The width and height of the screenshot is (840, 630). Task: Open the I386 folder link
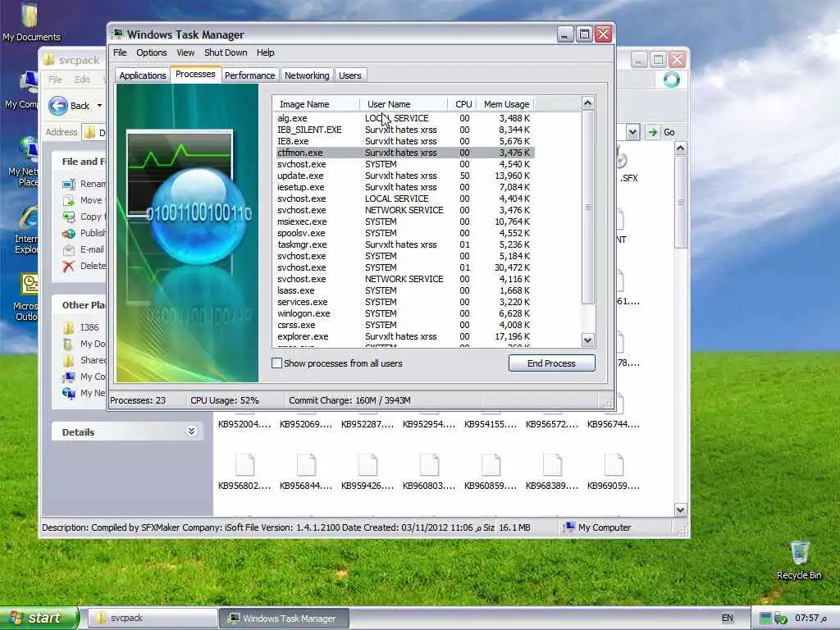pyautogui.click(x=89, y=326)
